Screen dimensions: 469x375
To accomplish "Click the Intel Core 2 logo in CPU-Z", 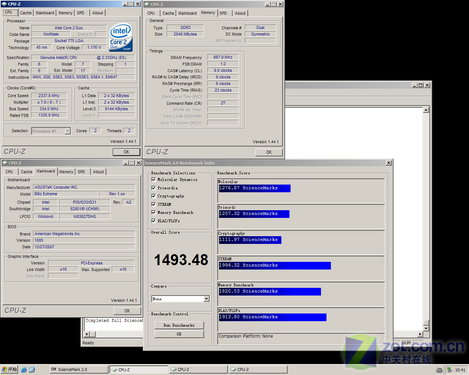I will click(121, 37).
